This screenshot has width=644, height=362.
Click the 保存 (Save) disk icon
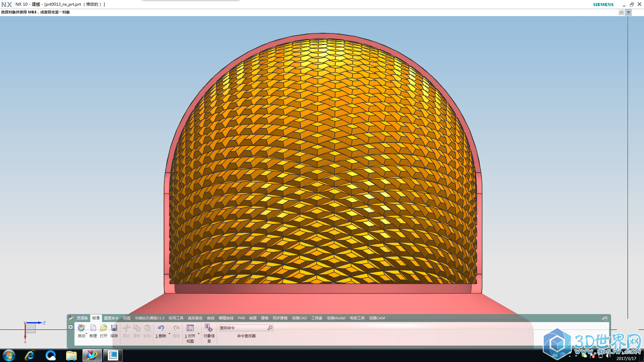[x=114, y=328]
